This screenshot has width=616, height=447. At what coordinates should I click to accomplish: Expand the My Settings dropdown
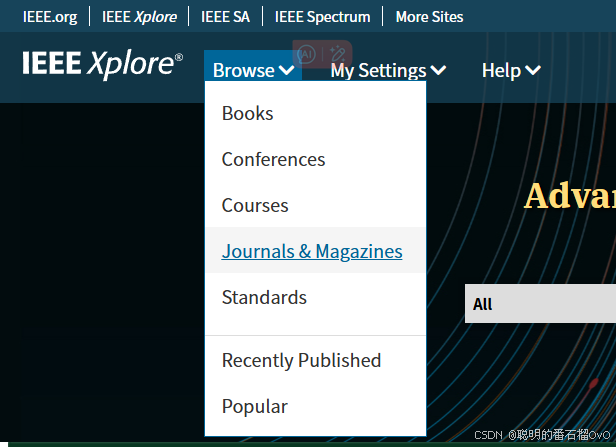pos(388,71)
